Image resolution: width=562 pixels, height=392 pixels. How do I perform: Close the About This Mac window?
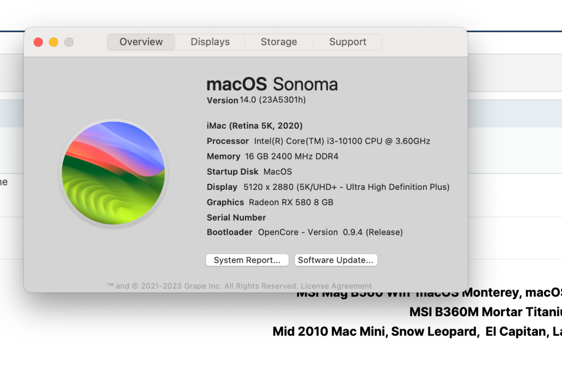click(38, 42)
